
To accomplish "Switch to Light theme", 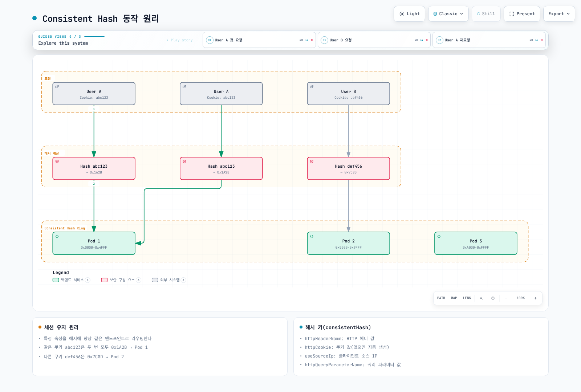I will (409, 14).
